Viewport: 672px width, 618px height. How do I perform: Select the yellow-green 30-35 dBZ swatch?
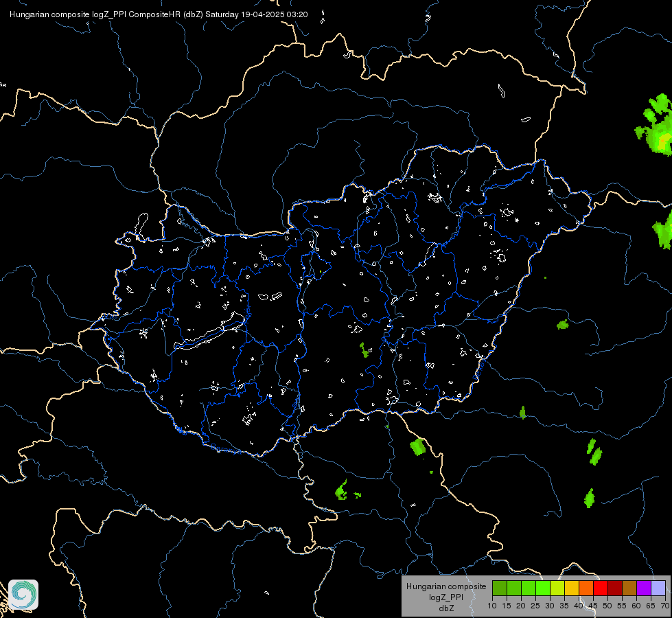[557, 588]
